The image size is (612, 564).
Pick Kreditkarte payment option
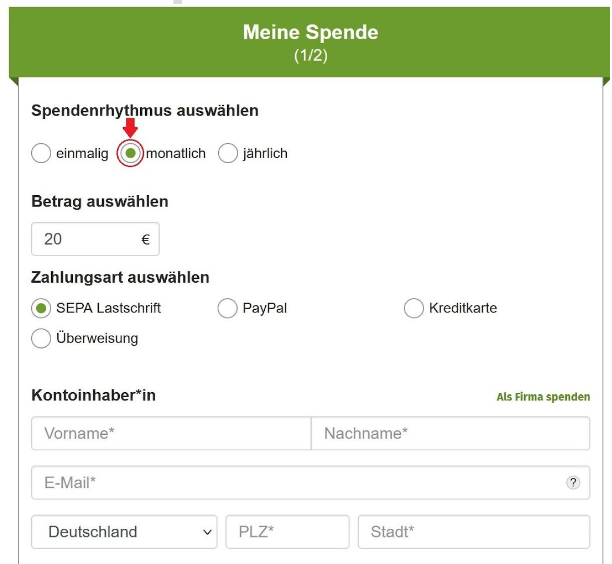pos(414,308)
